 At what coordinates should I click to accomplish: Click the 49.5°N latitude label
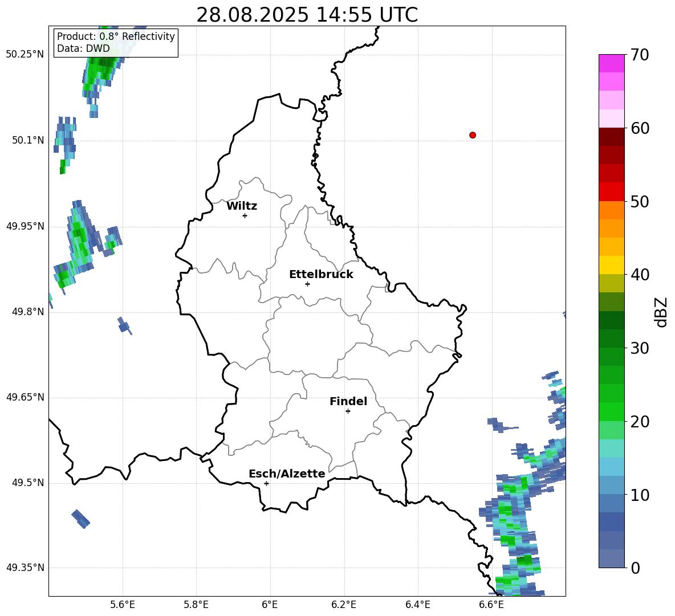28,483
